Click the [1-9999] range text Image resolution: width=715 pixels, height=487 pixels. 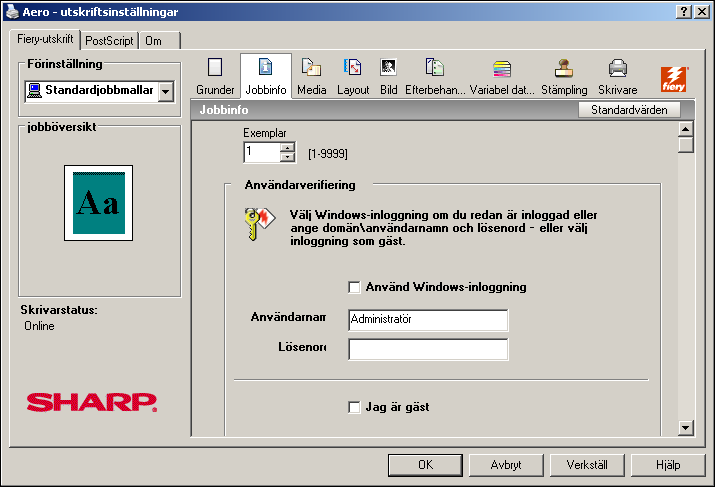328,154
